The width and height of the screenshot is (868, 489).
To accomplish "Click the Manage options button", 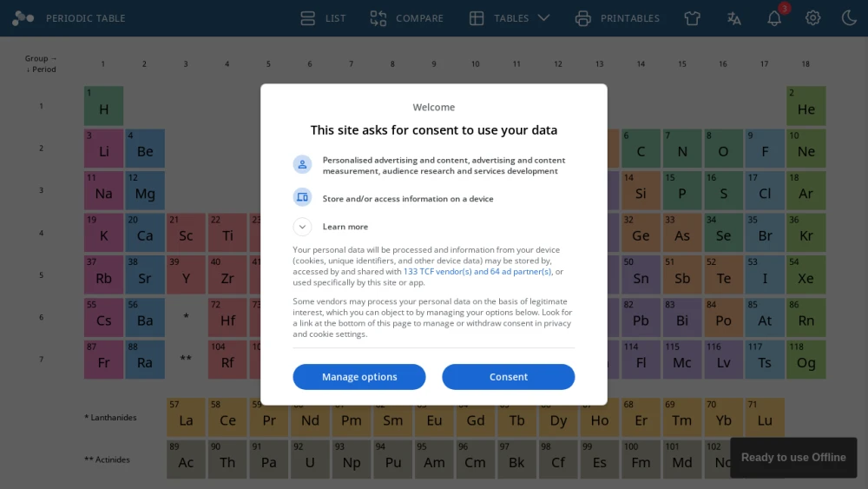I will click(359, 377).
